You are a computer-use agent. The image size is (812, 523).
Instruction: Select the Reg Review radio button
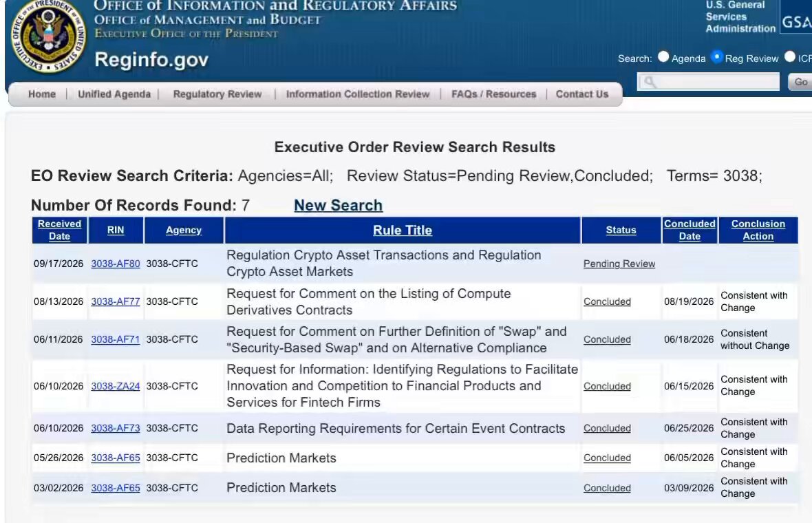point(717,57)
